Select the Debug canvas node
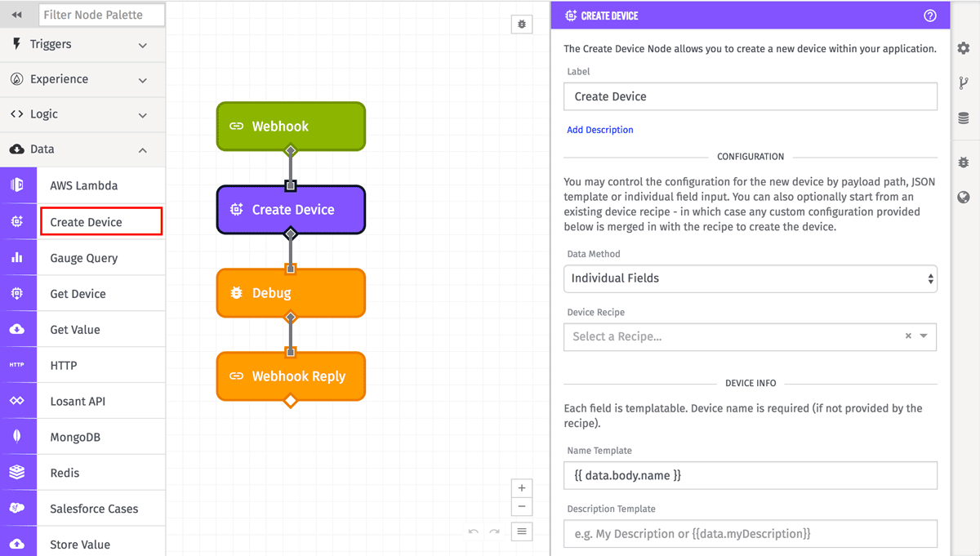 point(291,293)
